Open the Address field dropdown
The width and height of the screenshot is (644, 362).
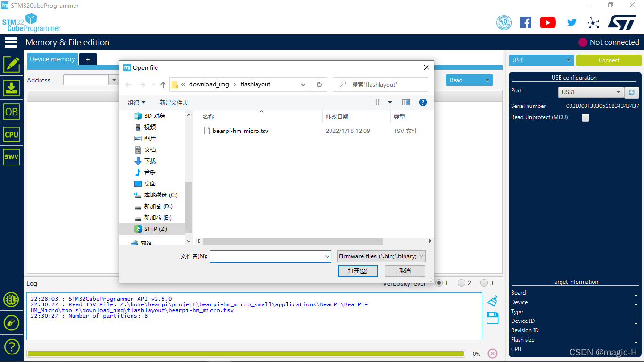tap(114, 80)
